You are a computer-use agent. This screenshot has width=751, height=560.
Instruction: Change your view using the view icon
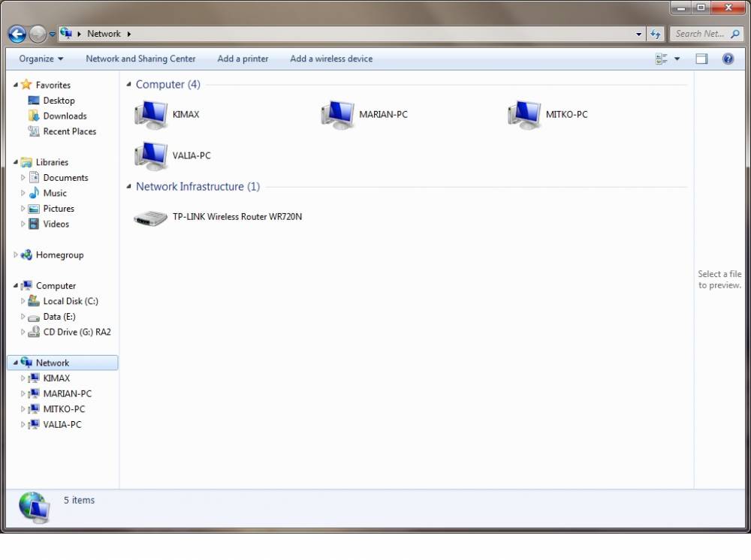[x=661, y=59]
